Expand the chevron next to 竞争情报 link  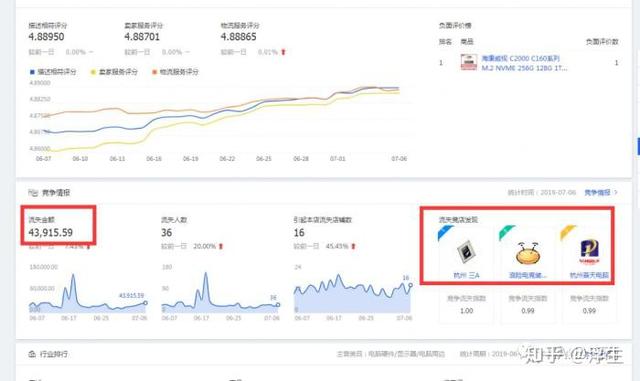(x=616, y=192)
